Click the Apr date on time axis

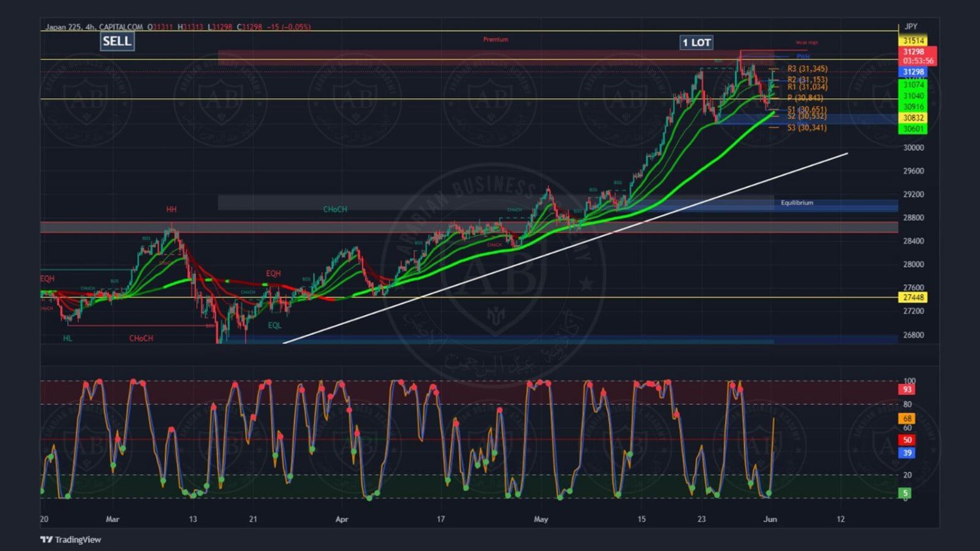[x=342, y=519]
